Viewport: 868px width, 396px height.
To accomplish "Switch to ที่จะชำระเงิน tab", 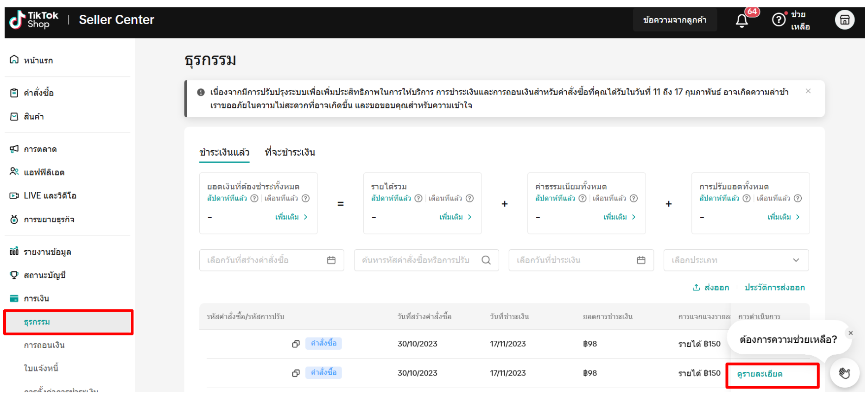I will [290, 152].
